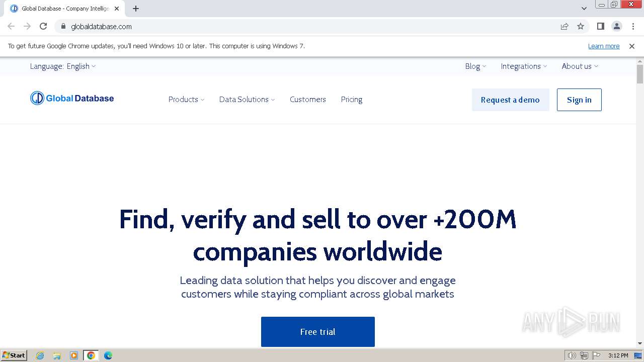Screen dimensions: 644x362
Task: Expand the Blog dropdown menu
Action: (x=475, y=66)
